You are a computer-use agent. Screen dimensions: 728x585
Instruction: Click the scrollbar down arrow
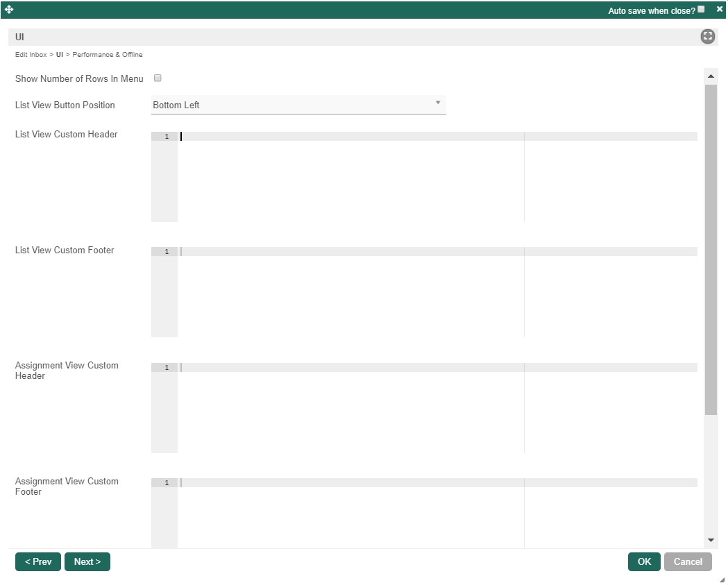pyautogui.click(x=711, y=540)
